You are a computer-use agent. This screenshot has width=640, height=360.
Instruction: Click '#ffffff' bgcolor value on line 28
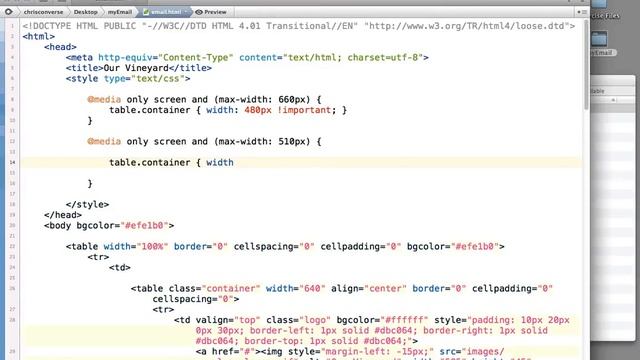coord(404,320)
